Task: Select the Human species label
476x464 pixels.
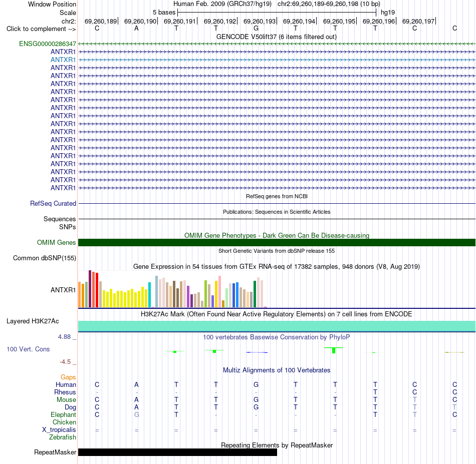Action: [66, 384]
